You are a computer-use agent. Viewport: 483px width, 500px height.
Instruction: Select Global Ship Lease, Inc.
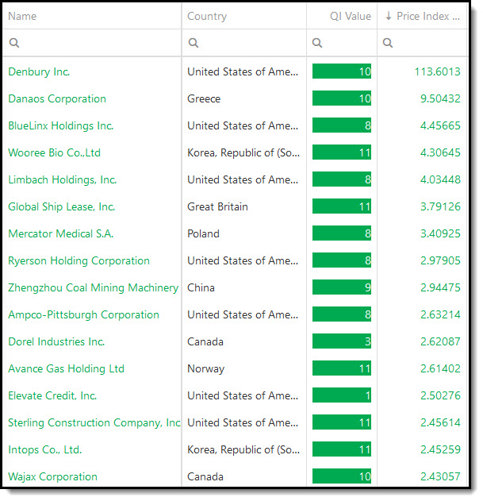coord(62,207)
